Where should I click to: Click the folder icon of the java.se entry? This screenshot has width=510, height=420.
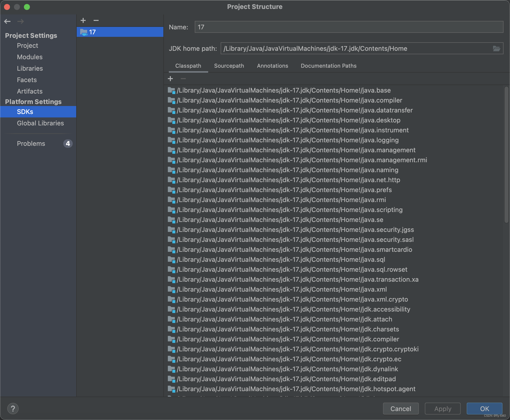click(x=172, y=220)
